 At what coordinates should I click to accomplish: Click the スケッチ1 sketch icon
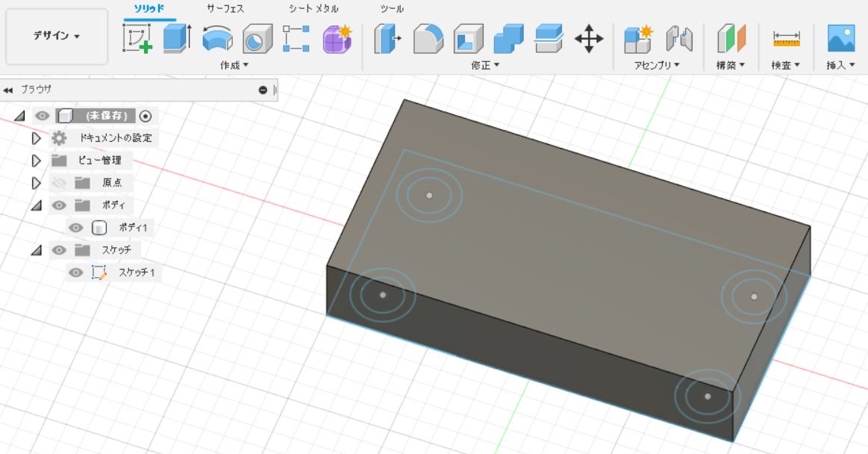pyautogui.click(x=99, y=273)
